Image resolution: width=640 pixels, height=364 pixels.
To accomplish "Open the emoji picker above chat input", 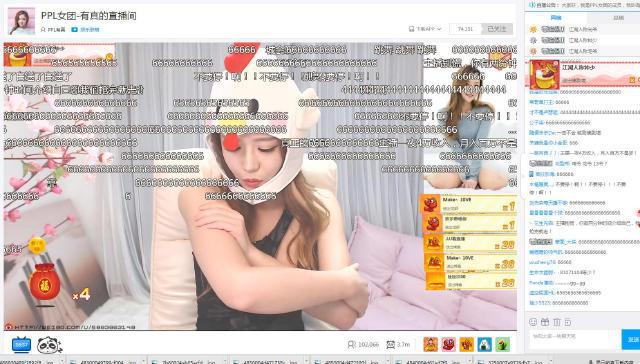I will pos(533,322).
